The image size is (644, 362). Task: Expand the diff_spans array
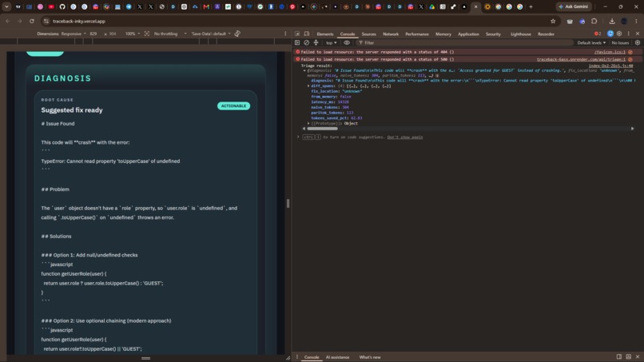308,86
